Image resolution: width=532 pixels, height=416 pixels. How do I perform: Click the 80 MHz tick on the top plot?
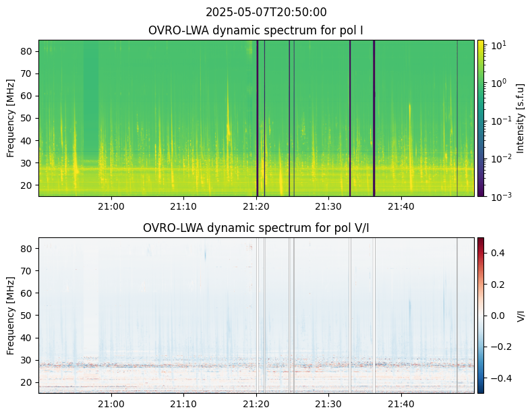pyautogui.click(x=30, y=51)
